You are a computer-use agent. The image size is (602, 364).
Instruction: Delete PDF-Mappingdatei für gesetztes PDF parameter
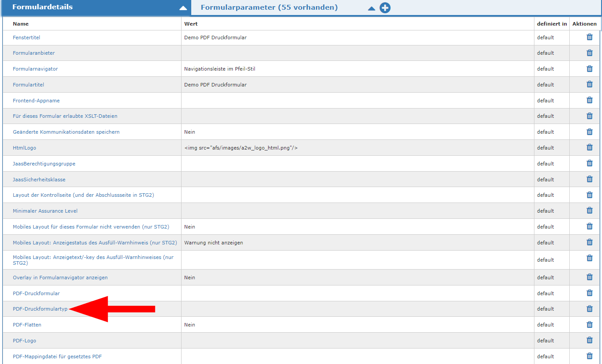589,356
